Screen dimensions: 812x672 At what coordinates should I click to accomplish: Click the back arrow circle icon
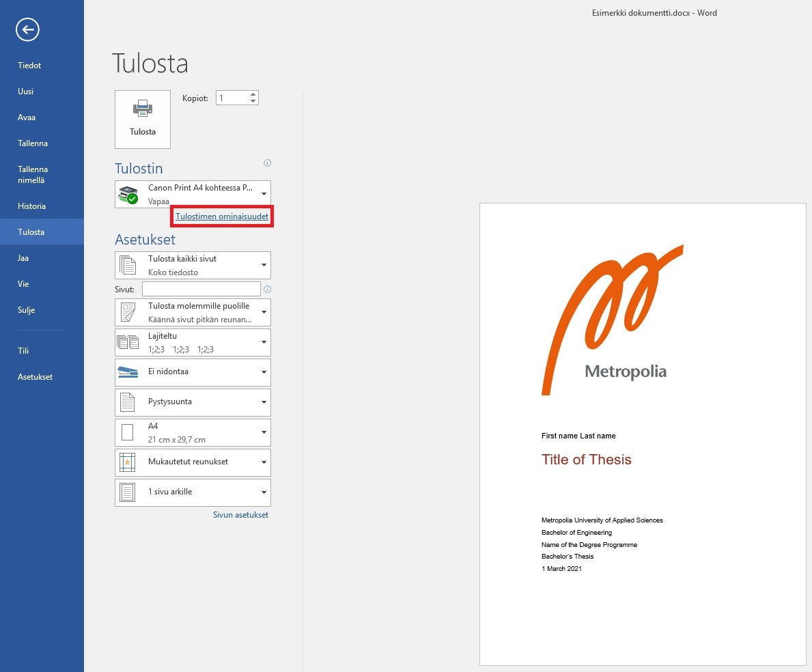[x=27, y=29]
